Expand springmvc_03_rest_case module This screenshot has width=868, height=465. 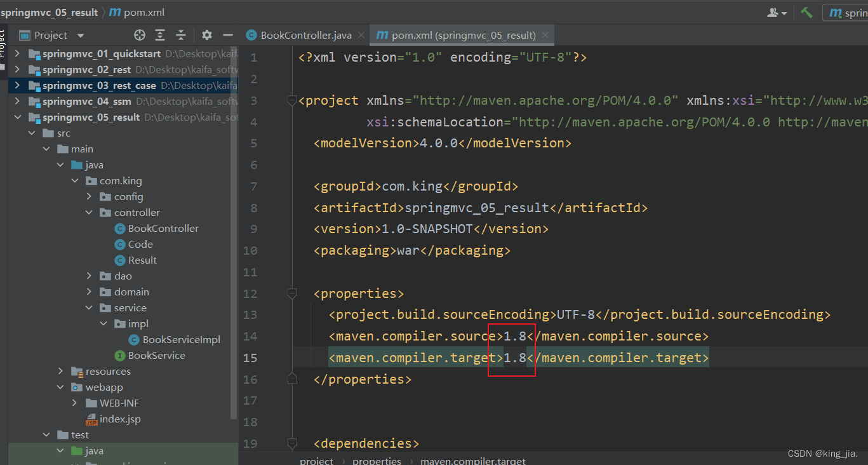click(17, 85)
